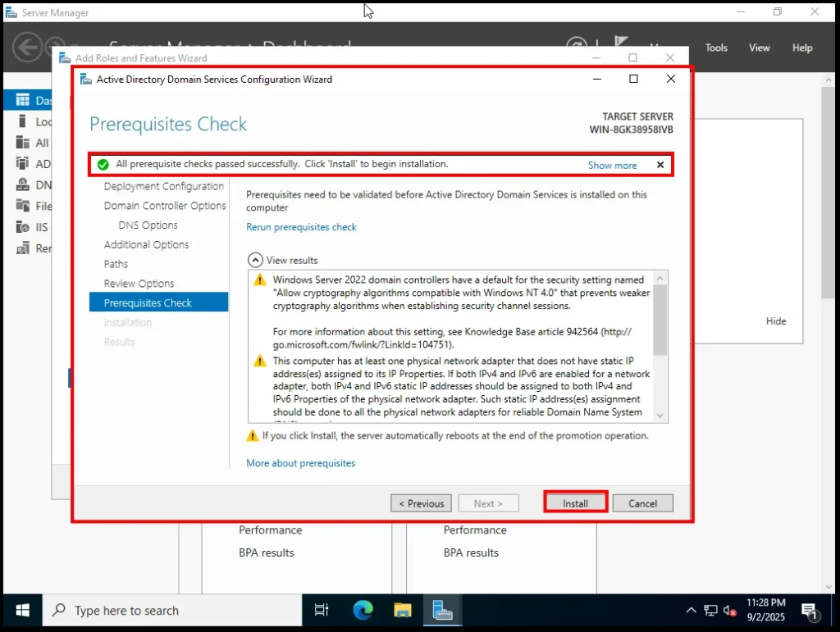Click the Server Manager main window scrollbar

click(x=829, y=193)
